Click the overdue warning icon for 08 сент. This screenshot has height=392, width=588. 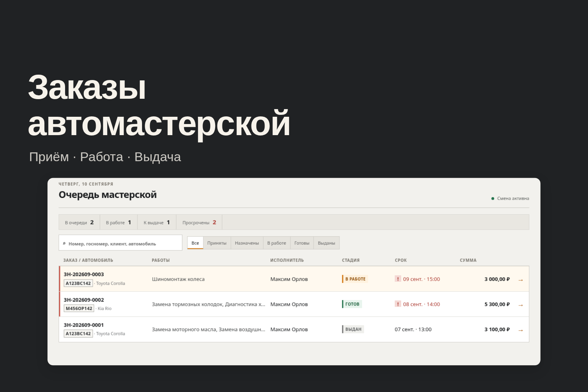tap(398, 304)
